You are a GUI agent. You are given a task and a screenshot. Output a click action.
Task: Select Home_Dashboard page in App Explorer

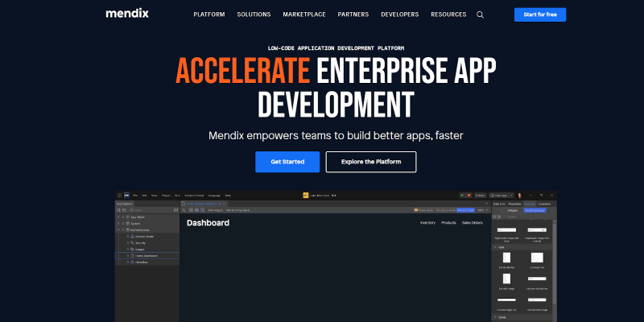[147, 256]
